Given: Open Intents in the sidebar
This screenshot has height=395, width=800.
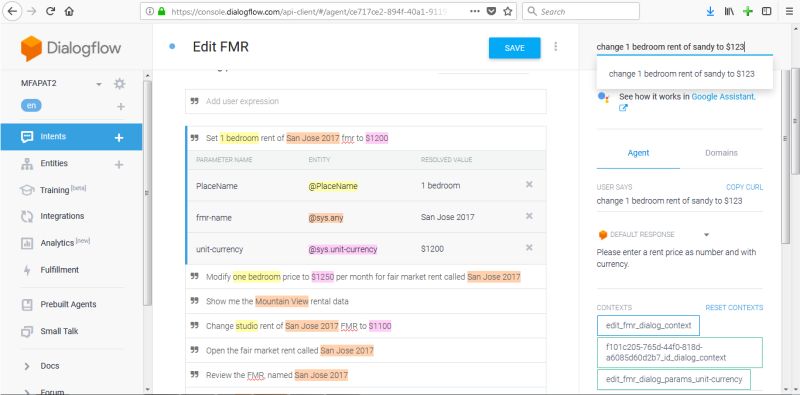Looking at the screenshot, I should (71, 137).
